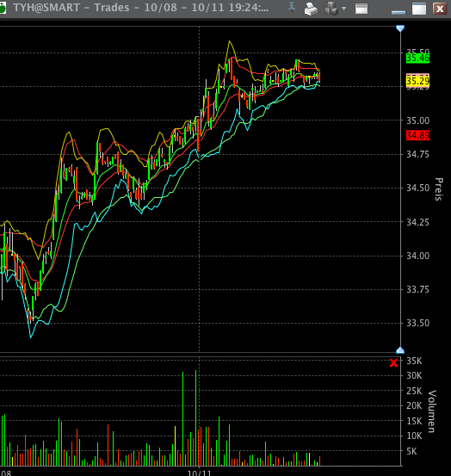The image size is (451, 476).
Task: Click the 15K volume axis label
Action: click(x=414, y=421)
